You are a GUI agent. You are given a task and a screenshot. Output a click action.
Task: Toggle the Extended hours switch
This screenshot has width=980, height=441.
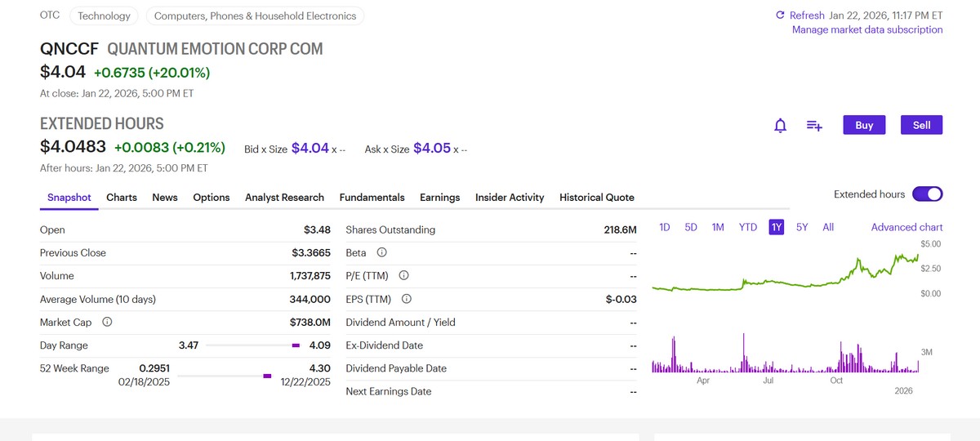click(x=927, y=194)
